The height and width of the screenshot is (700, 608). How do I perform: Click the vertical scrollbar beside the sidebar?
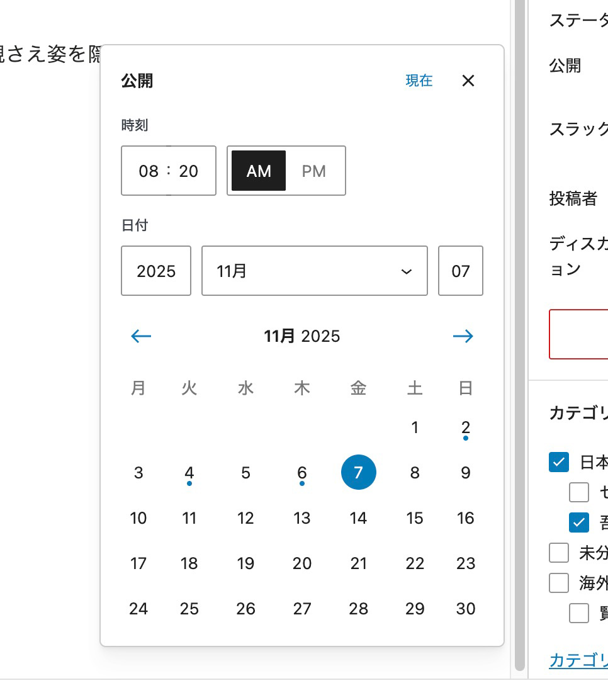(x=517, y=346)
